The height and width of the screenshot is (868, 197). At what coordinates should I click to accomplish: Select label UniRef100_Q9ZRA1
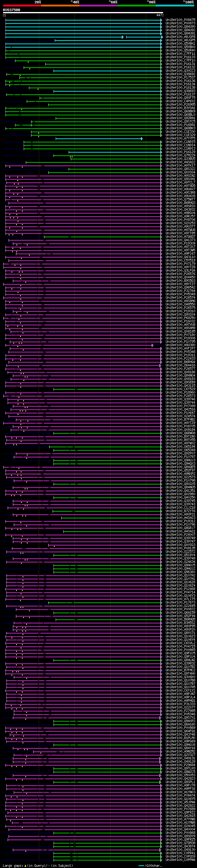coord(180,118)
